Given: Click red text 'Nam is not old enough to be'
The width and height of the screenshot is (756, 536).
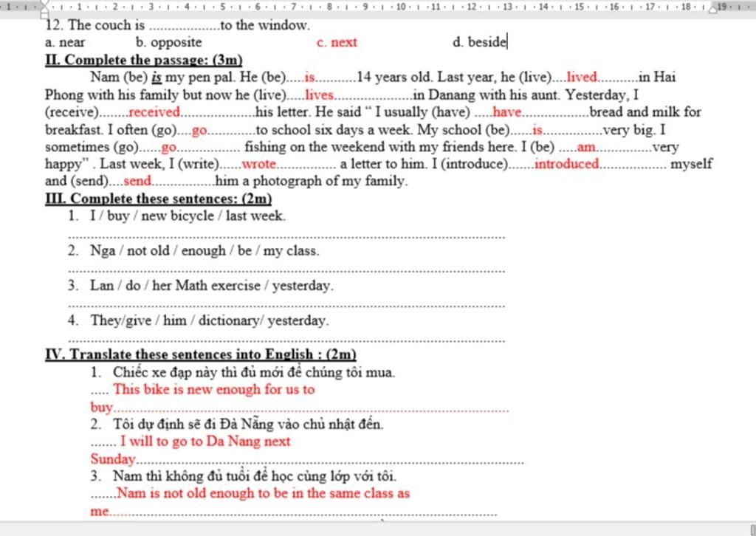Looking at the screenshot, I should point(264,494).
